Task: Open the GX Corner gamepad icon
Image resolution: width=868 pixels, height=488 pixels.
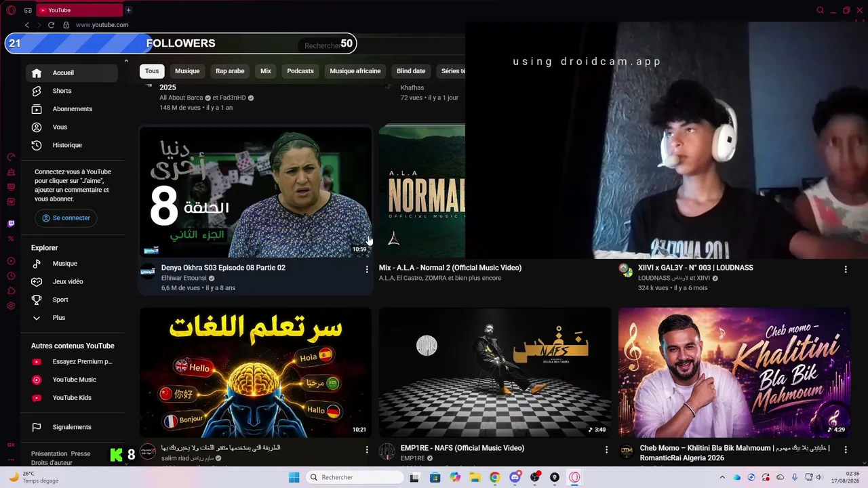Action: tap(28, 10)
